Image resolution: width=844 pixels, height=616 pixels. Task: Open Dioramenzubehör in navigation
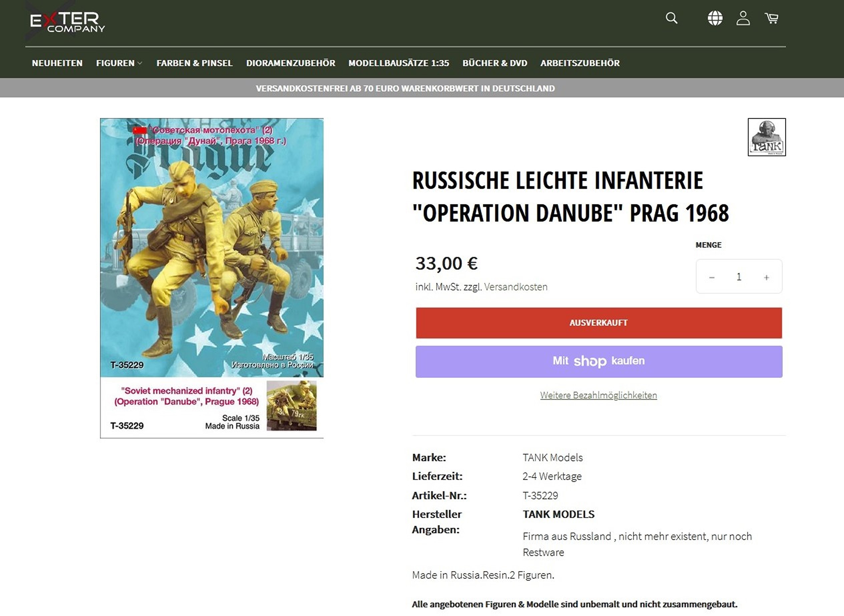point(291,63)
